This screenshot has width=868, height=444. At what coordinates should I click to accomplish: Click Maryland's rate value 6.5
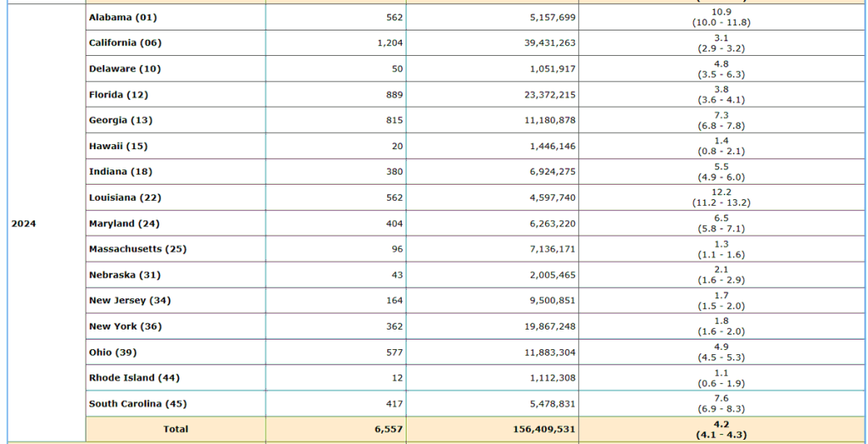[721, 218]
